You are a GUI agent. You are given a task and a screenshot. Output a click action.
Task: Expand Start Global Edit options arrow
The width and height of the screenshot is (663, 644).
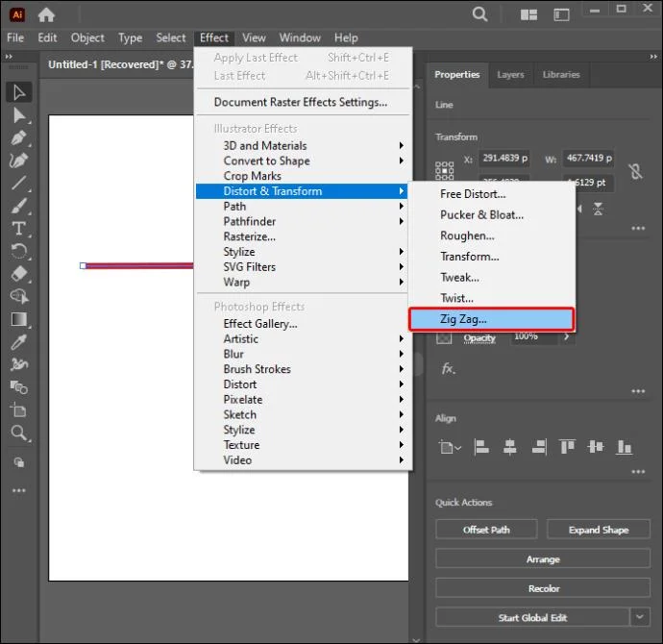click(x=640, y=617)
